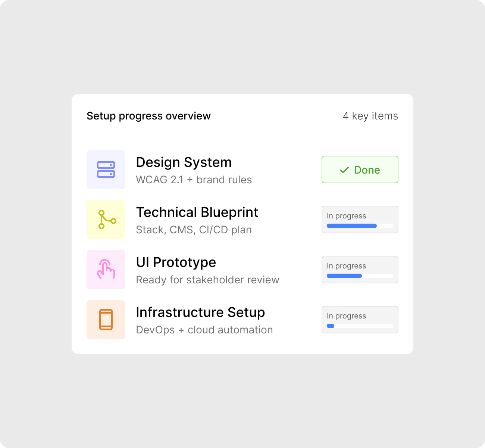
Task: Select the UI Prototype title
Action: tap(176, 262)
